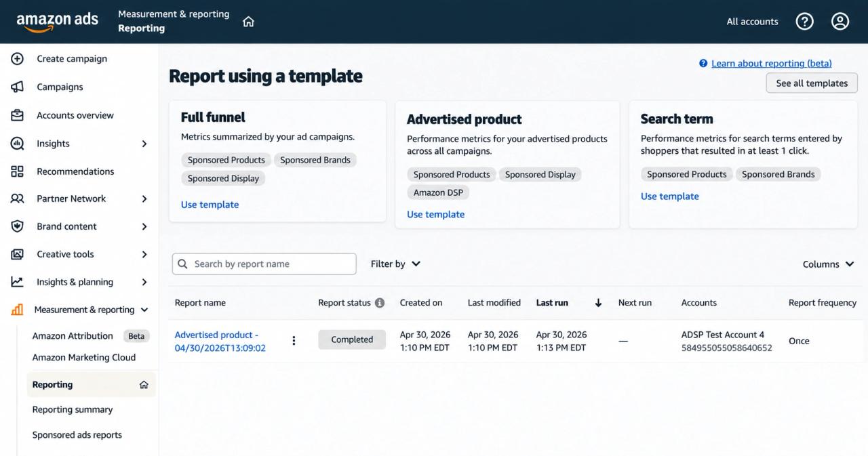Open help question mark icon

coord(804,22)
